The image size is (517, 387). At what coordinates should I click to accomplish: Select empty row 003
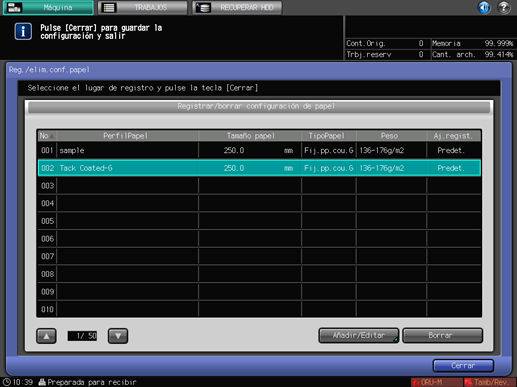pos(259,186)
